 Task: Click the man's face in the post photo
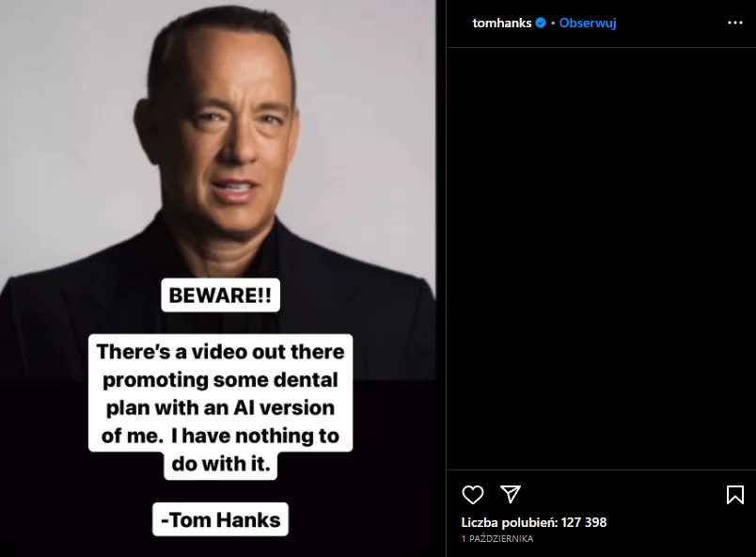pyautogui.click(x=234, y=135)
